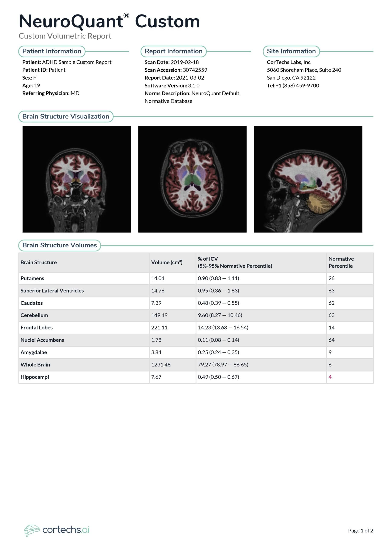Image resolution: width=392 pixels, height=546 pixels.
Task: Click Report Date 2021-03-02
Action: (174, 78)
